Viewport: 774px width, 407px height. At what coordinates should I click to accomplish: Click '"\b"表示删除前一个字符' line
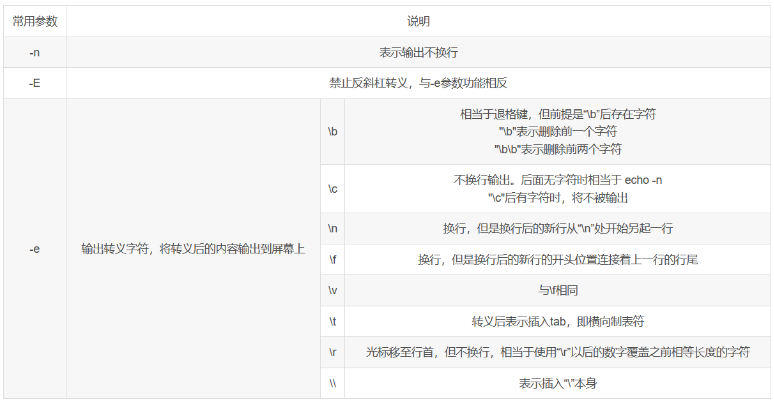click(558, 132)
